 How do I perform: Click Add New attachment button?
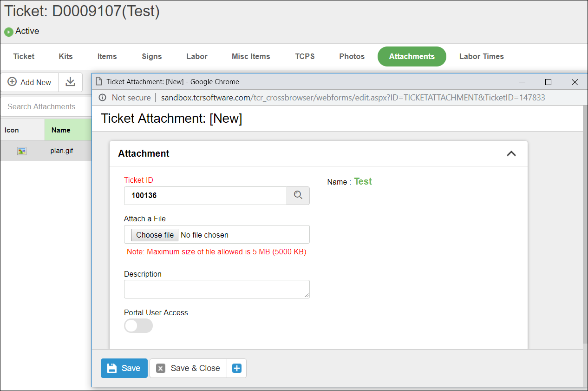[x=30, y=82]
